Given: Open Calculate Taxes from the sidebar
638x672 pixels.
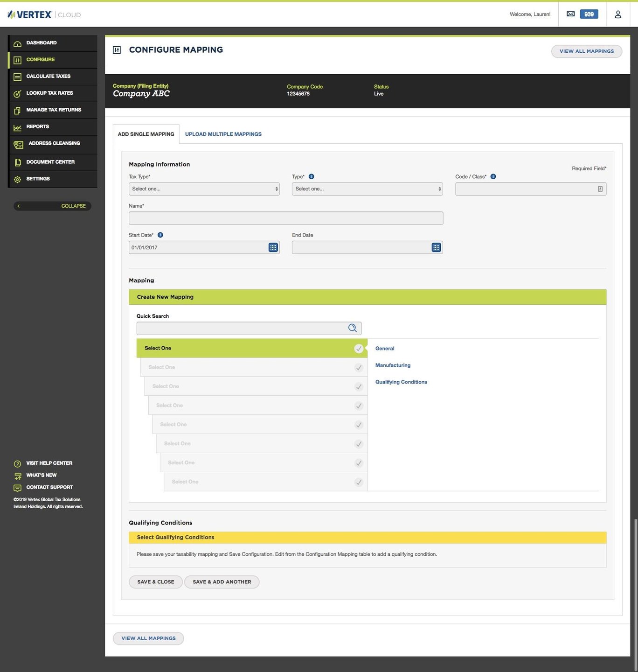Looking at the screenshot, I should 53,77.
